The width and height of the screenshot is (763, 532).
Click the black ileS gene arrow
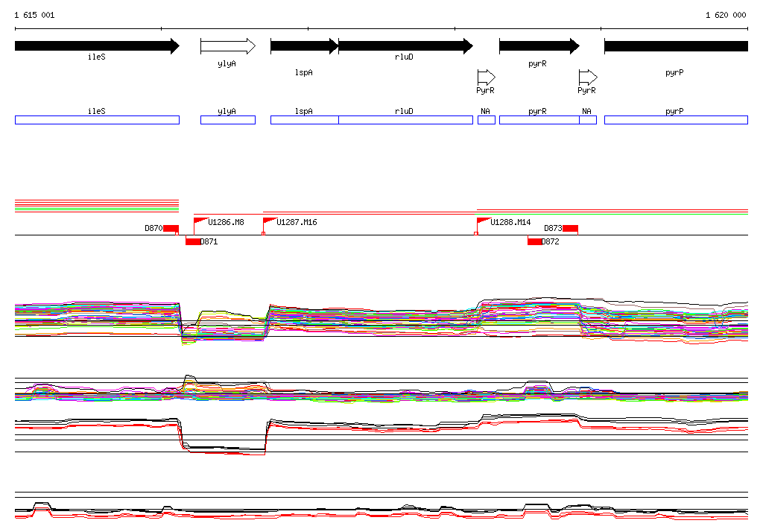click(x=98, y=46)
